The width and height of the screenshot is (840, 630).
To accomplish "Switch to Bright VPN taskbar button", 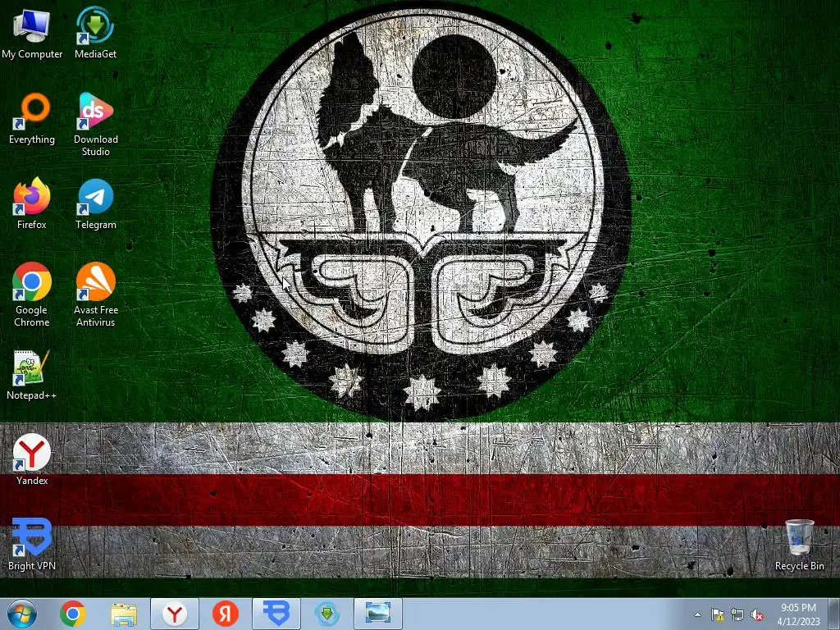I will pos(276,614).
